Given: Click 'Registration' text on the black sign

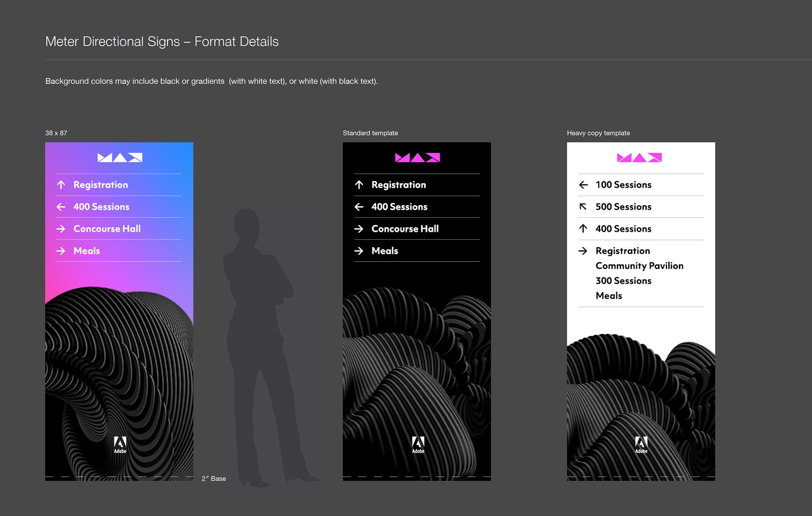Looking at the screenshot, I should (x=399, y=185).
